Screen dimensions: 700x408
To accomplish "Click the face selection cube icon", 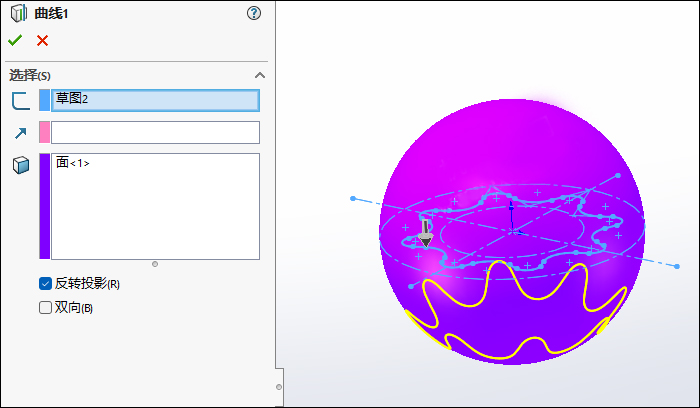I will pos(21,165).
